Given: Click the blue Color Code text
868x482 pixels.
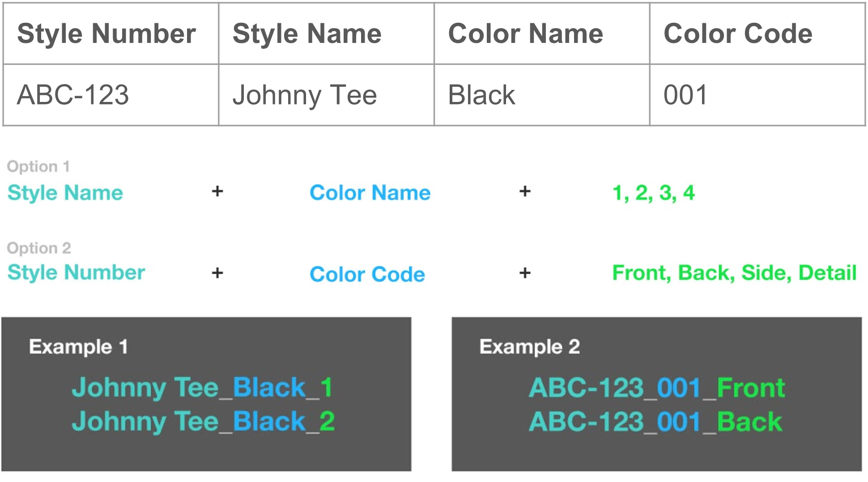Looking at the screenshot, I should coord(367,274).
